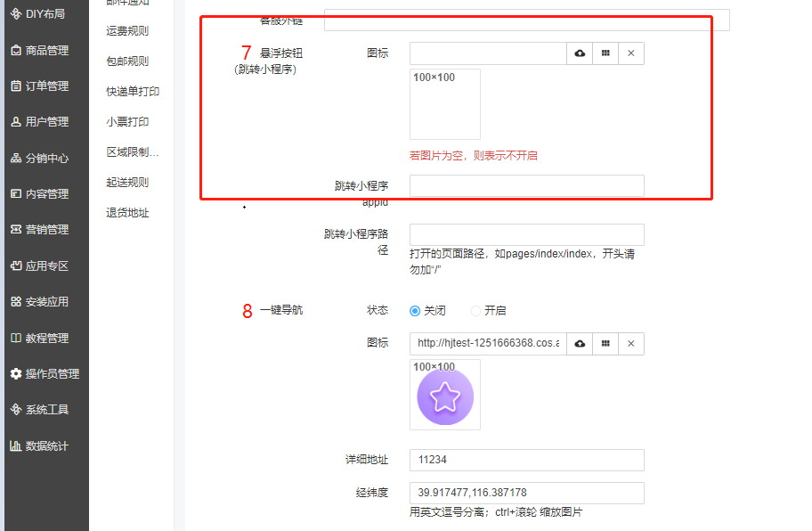812x531 pixels.
Task: Click the 跳转小程序路径 input field
Action: (527, 234)
